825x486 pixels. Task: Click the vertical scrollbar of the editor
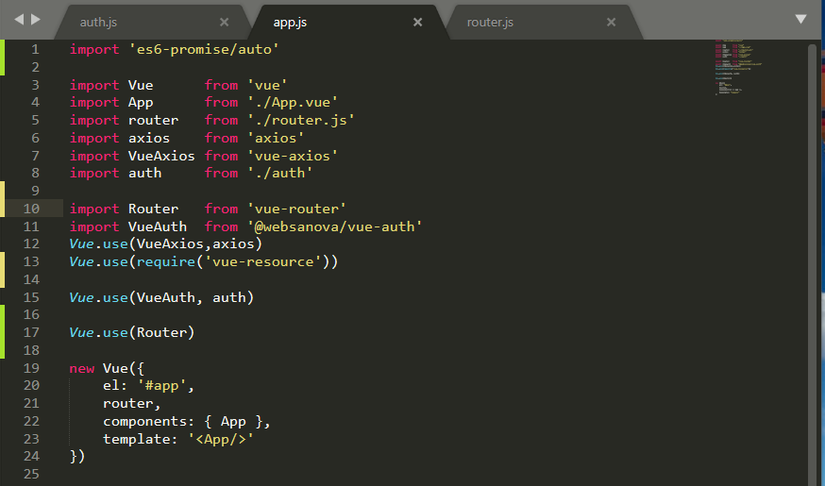click(x=812, y=263)
